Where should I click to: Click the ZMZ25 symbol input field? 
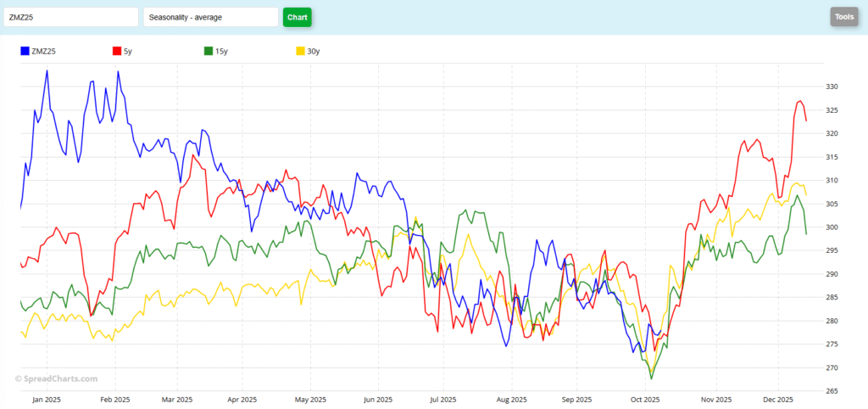pyautogui.click(x=71, y=17)
